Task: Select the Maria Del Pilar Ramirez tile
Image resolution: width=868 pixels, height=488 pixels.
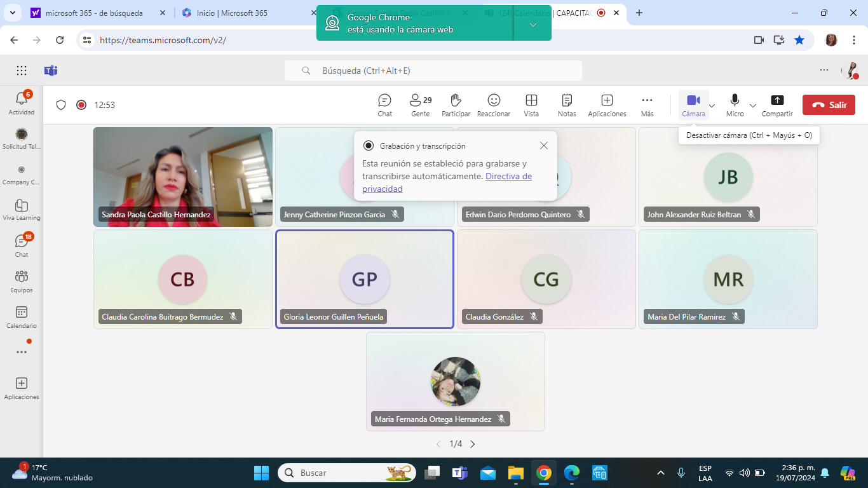Action: 728,279
